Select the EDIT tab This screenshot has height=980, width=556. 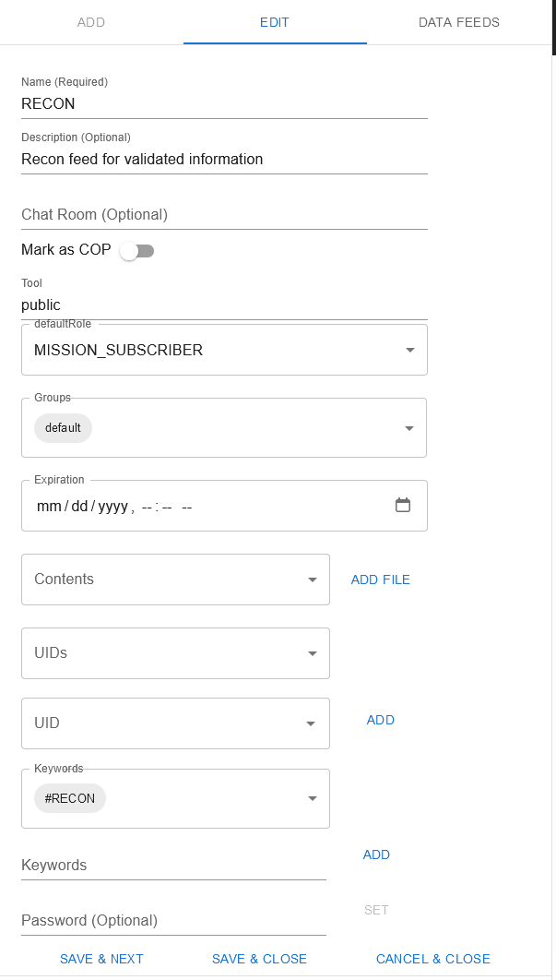coord(275,22)
